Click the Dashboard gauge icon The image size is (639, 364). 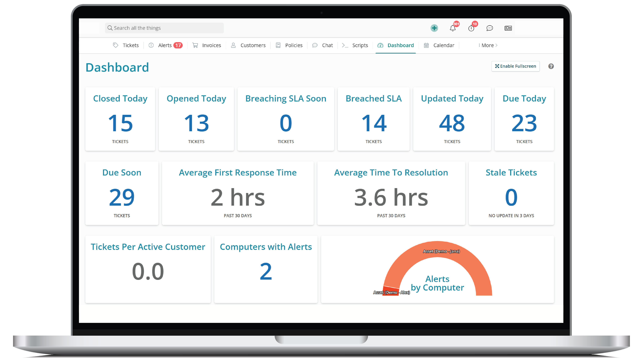[x=380, y=45]
